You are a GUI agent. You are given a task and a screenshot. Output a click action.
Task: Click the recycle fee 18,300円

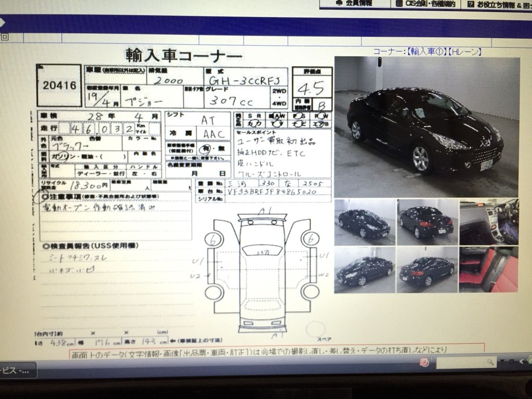(x=89, y=185)
